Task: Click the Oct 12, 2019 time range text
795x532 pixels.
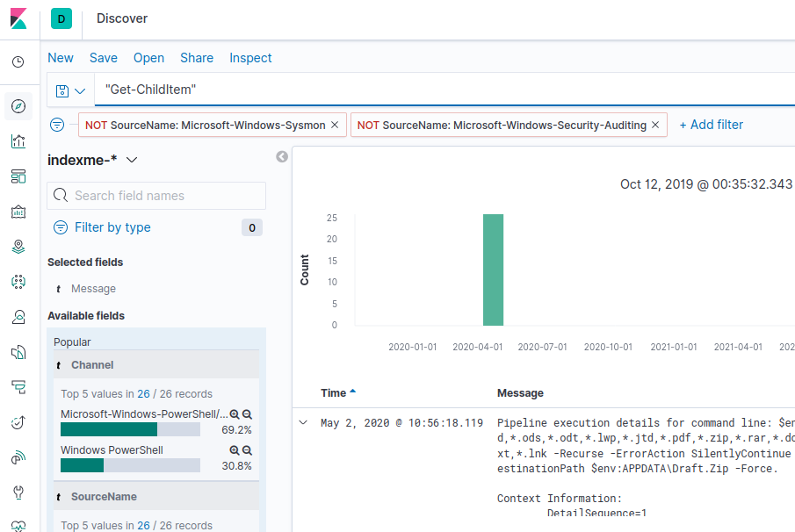Action: pos(705,184)
